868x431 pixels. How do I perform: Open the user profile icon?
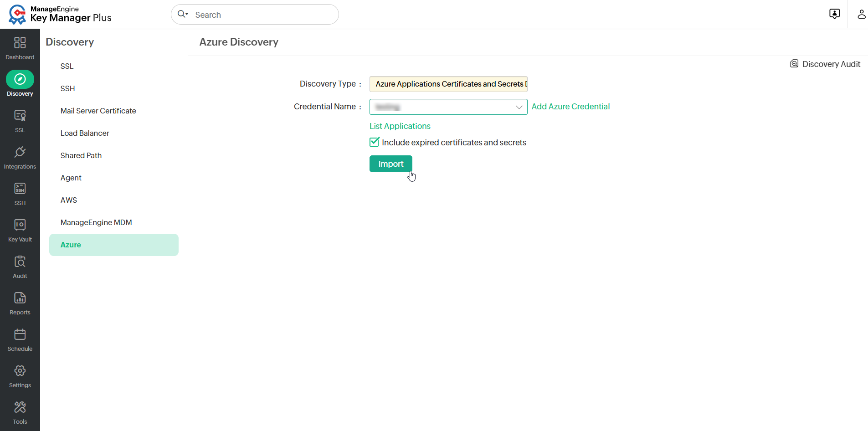(861, 14)
